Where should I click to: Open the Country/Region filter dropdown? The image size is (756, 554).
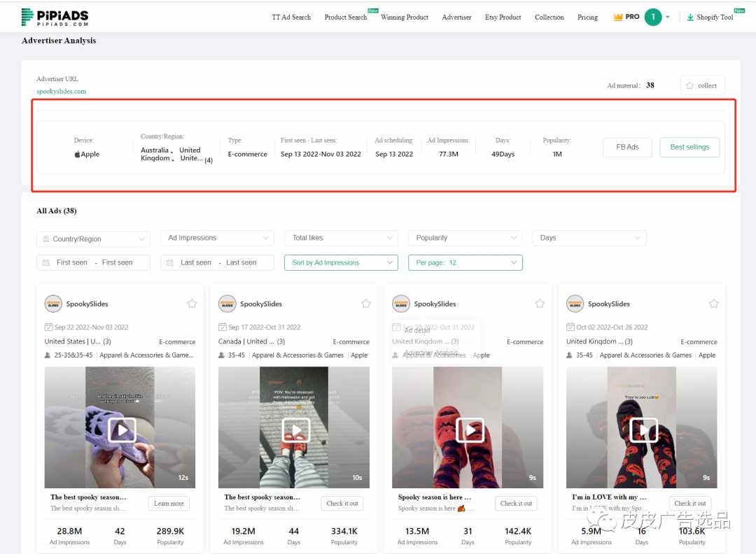point(94,239)
